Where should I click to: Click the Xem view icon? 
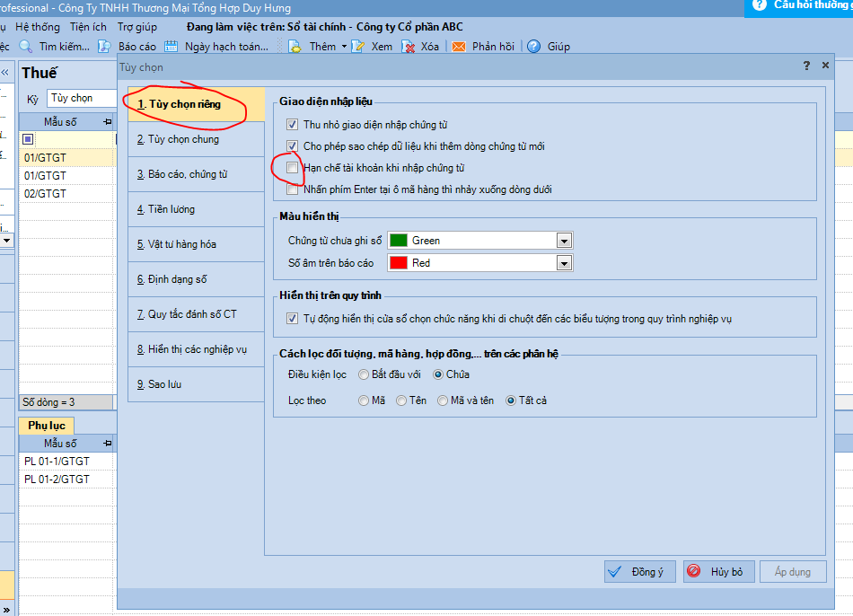point(359,47)
